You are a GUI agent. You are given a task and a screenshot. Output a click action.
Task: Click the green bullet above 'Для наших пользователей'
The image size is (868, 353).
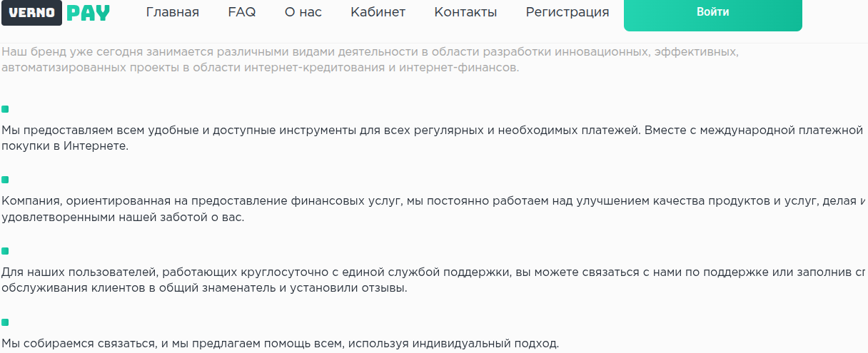pyautogui.click(x=5, y=251)
